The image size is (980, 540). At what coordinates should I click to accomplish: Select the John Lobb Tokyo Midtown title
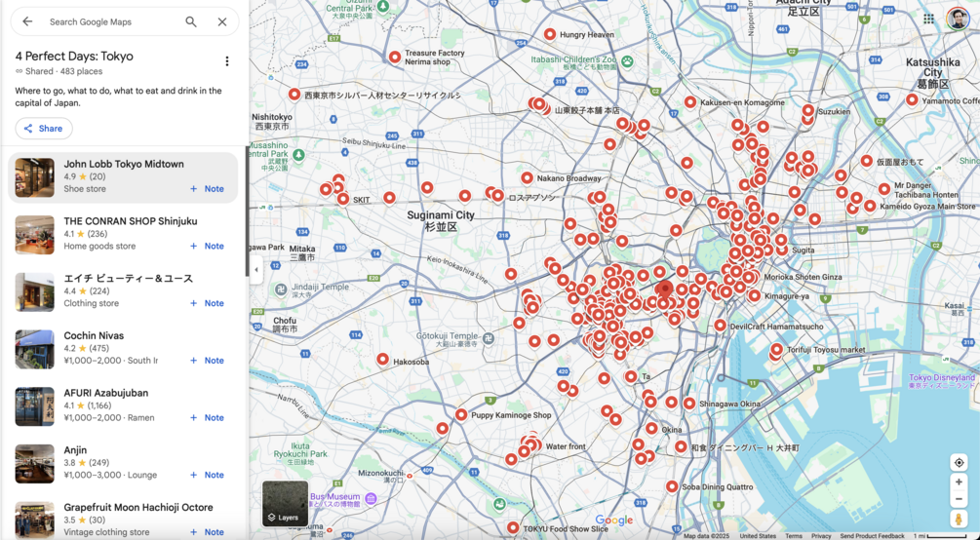click(124, 165)
